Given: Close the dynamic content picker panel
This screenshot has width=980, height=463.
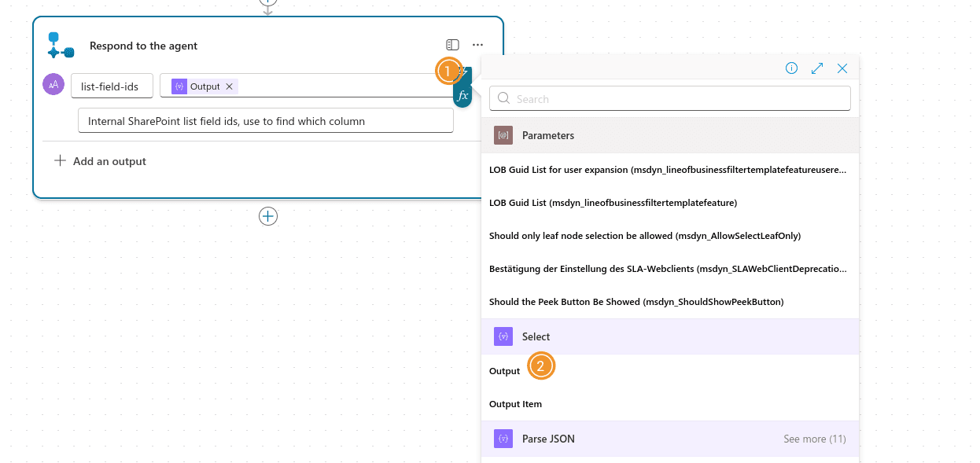Looking at the screenshot, I should 842,68.
